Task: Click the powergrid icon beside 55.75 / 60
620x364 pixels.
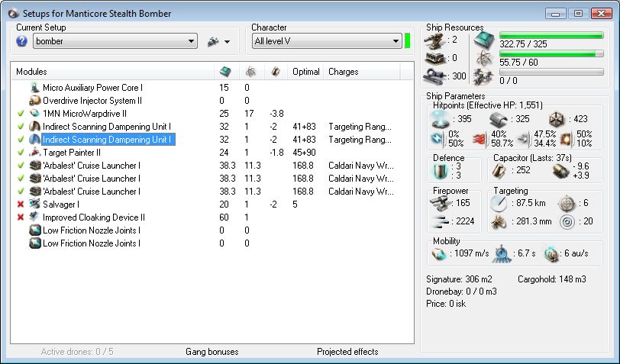Action: pos(484,60)
